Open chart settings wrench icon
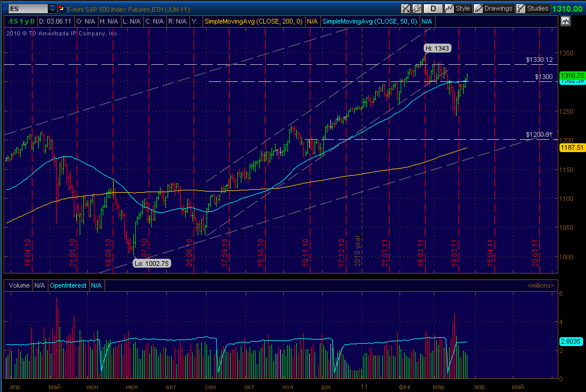Viewport: 586px width, 392px height. tap(417, 9)
